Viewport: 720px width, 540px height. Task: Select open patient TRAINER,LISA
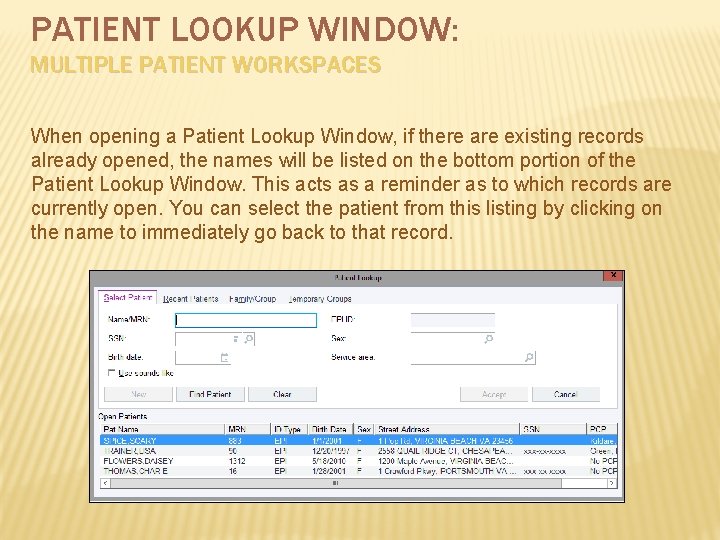[359, 451]
